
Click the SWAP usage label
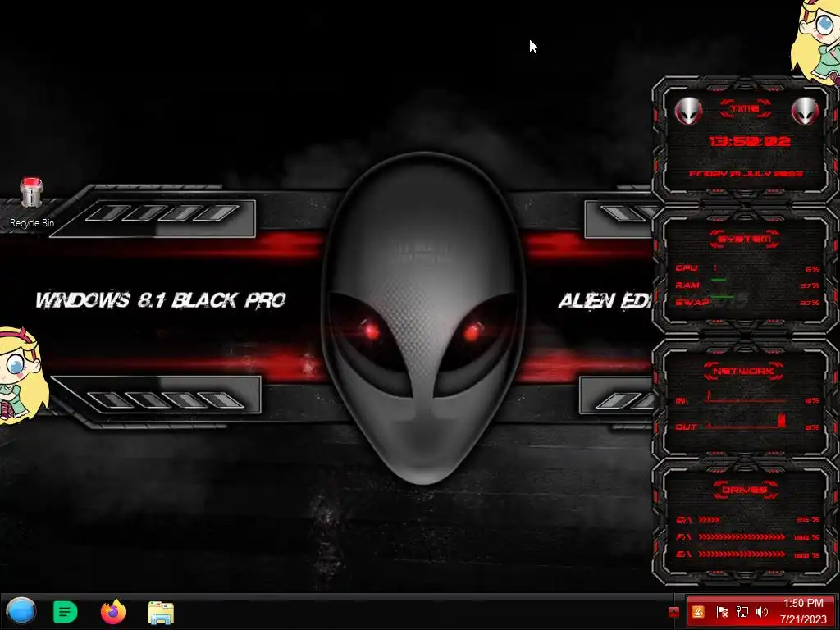pos(692,302)
